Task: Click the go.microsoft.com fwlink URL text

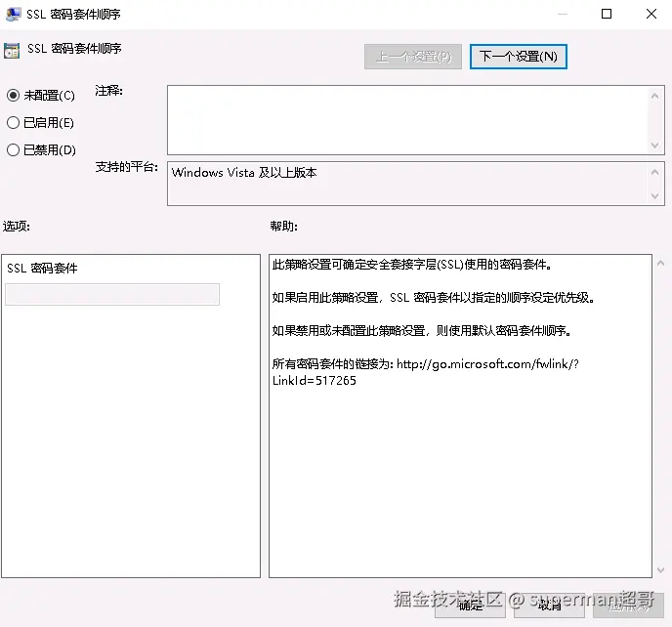Action: pyautogui.click(x=425, y=372)
